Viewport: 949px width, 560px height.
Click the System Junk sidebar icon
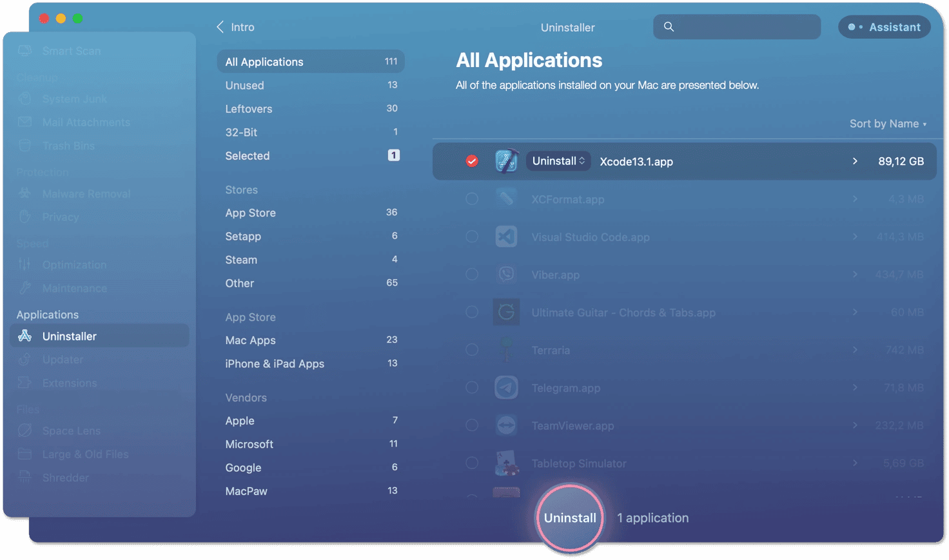tap(25, 99)
